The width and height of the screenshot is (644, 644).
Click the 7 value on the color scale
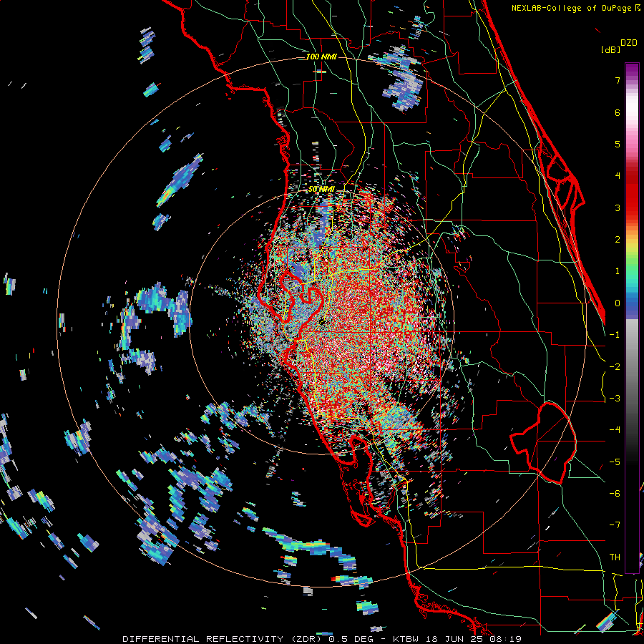[618, 80]
